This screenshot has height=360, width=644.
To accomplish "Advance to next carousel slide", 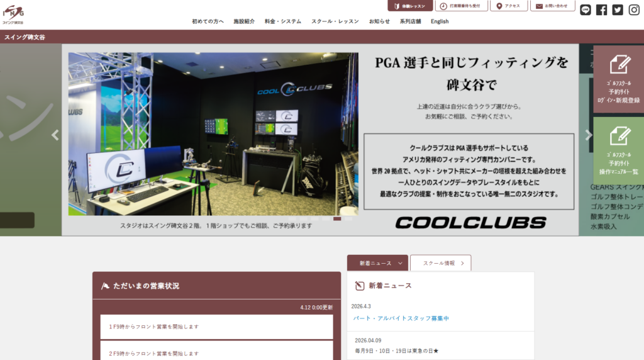I will coord(589,135).
